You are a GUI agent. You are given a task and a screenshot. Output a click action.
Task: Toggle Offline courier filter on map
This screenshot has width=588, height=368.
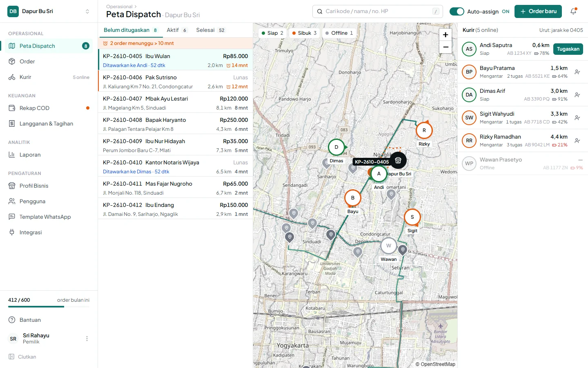click(x=339, y=33)
